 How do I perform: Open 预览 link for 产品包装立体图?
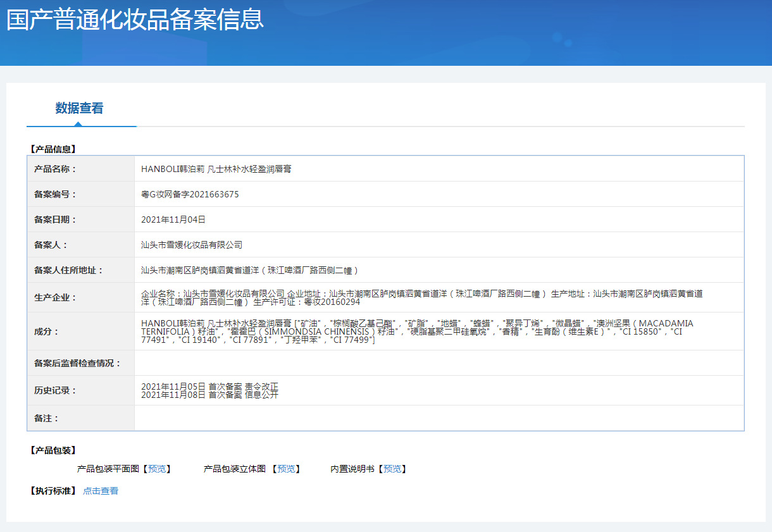(286, 469)
